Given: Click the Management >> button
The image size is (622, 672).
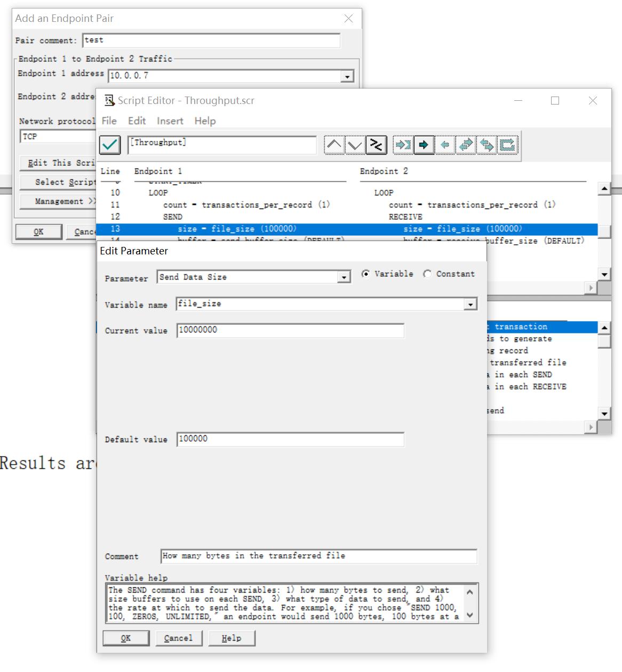Looking at the screenshot, I should click(x=58, y=201).
